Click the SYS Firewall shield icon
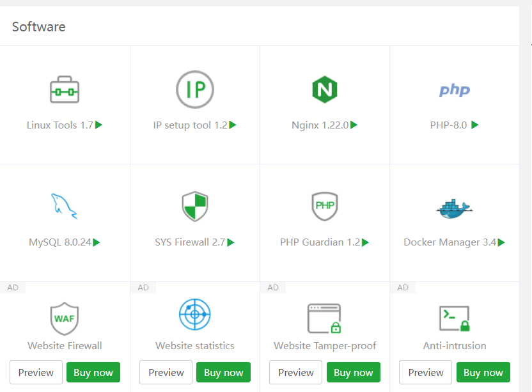The image size is (532, 392). pyautogui.click(x=195, y=207)
